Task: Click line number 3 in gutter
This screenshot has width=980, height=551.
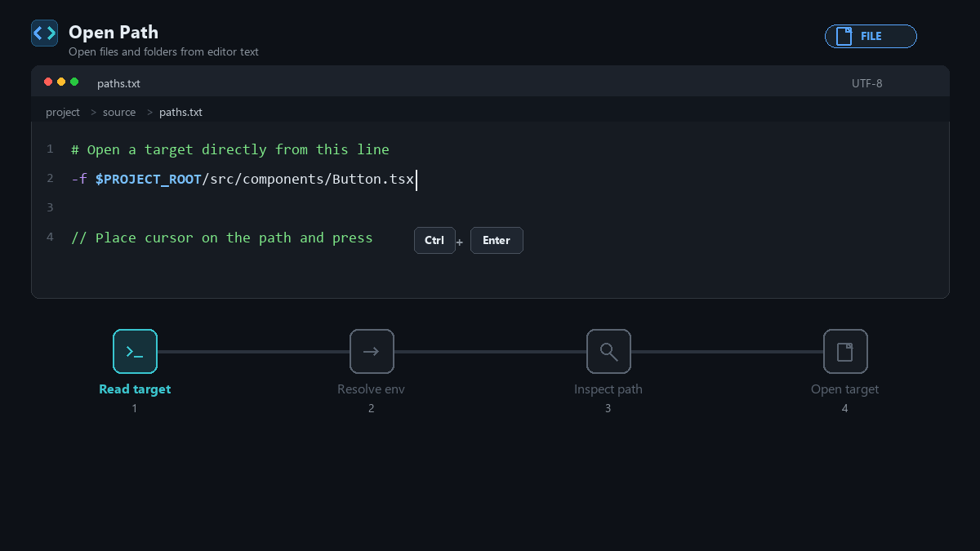Action: coord(51,207)
